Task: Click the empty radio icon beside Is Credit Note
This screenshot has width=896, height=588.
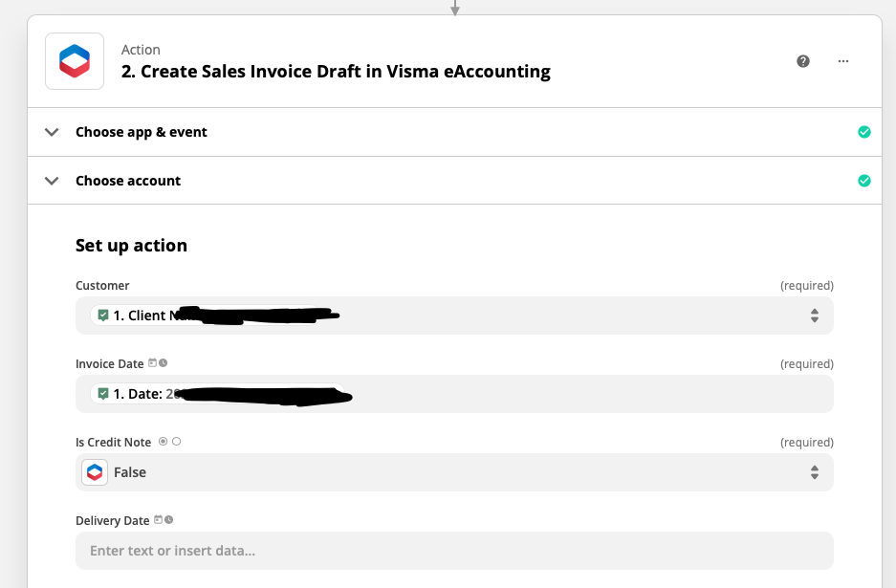Action: point(176,442)
